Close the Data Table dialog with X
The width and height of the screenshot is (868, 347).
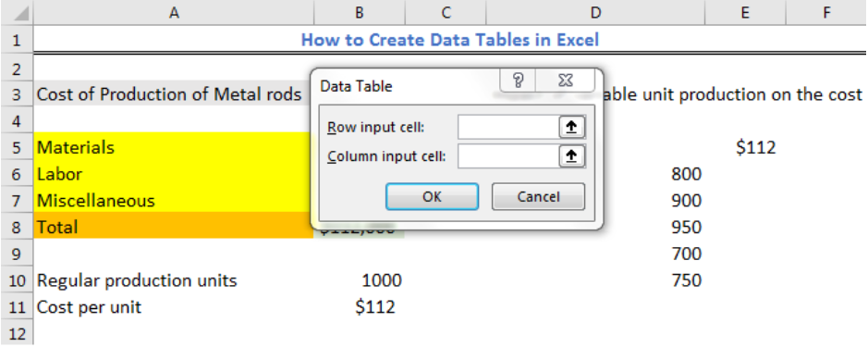565,81
